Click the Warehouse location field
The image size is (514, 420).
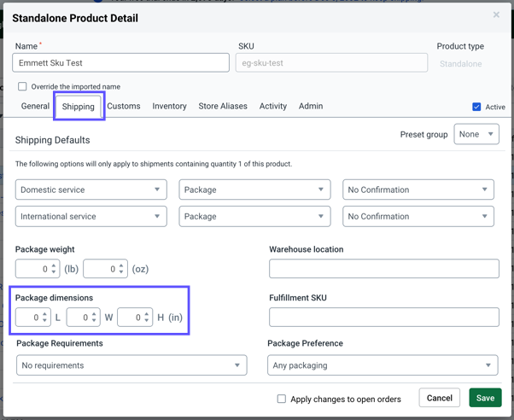coord(384,269)
